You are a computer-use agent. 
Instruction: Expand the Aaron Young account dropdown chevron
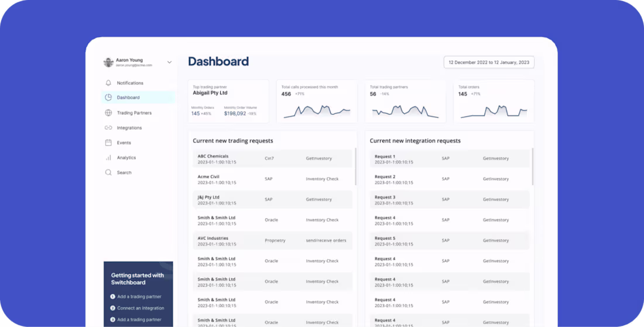(169, 62)
